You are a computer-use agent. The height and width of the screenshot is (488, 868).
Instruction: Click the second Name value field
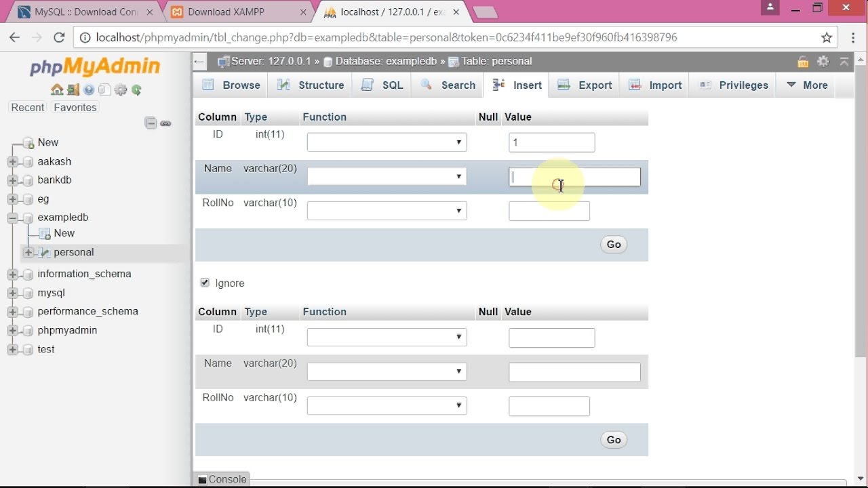pyautogui.click(x=574, y=372)
